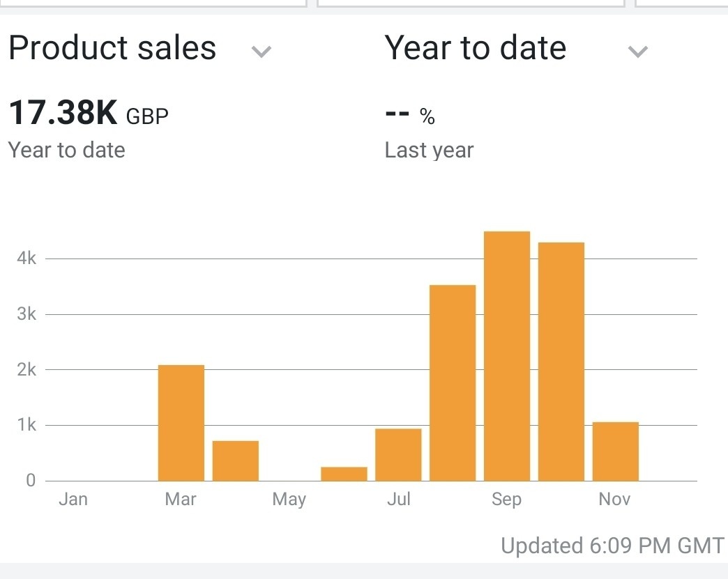Click the Product sales metric title
This screenshot has width=728, height=579.
(x=112, y=48)
